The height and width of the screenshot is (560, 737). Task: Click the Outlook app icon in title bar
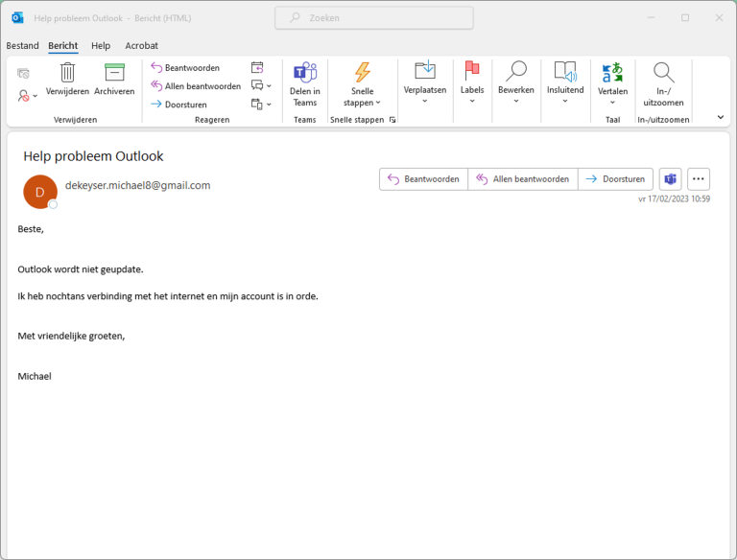[18, 18]
